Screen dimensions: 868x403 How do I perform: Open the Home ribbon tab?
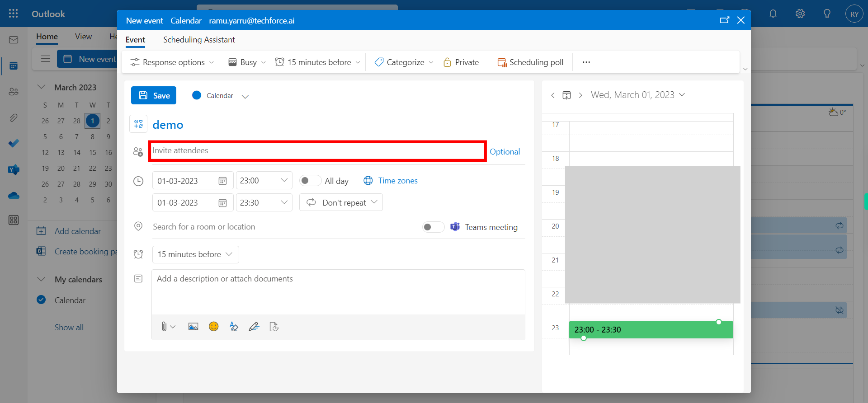point(47,37)
